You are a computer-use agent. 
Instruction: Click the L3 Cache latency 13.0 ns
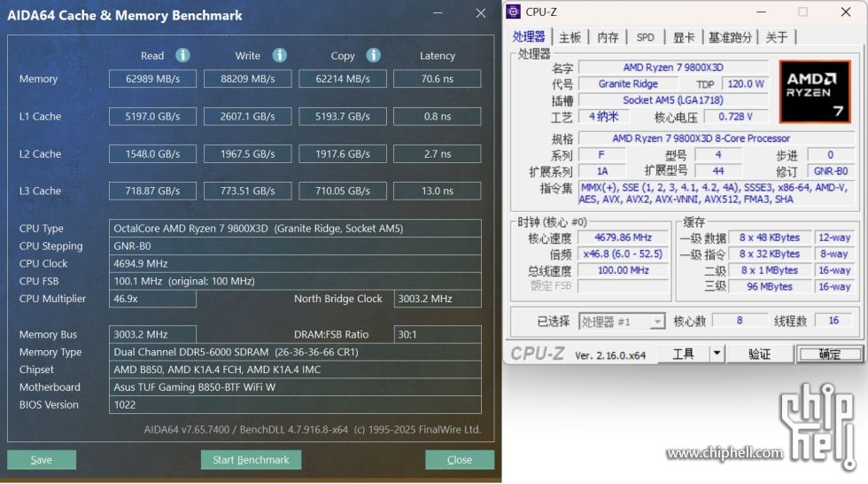pos(438,191)
